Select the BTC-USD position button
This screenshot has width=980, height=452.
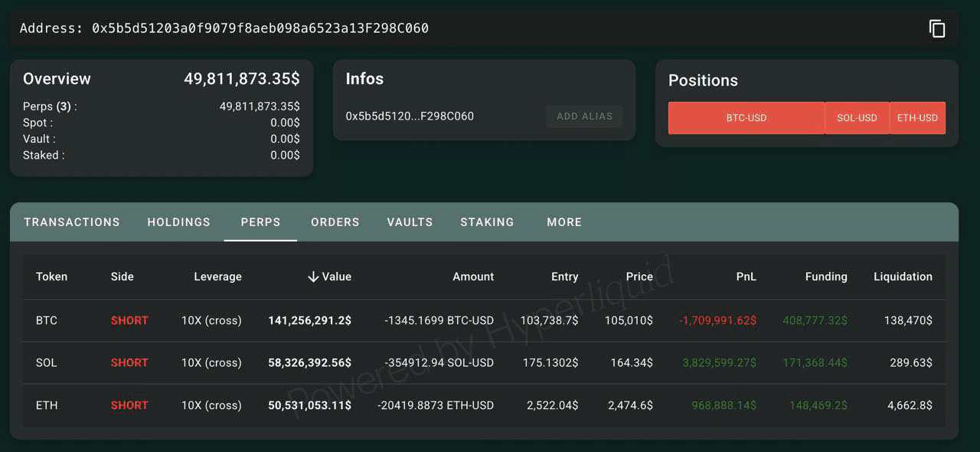(x=746, y=118)
